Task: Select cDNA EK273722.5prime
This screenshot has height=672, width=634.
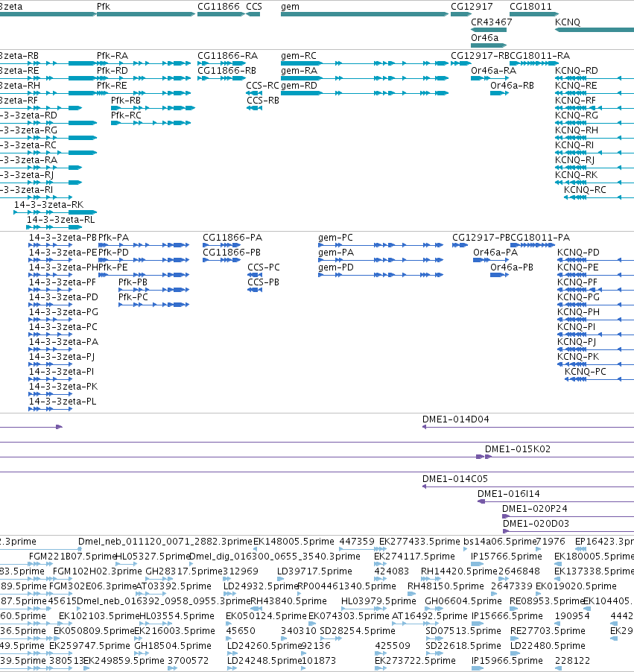Action: pyautogui.click(x=415, y=660)
